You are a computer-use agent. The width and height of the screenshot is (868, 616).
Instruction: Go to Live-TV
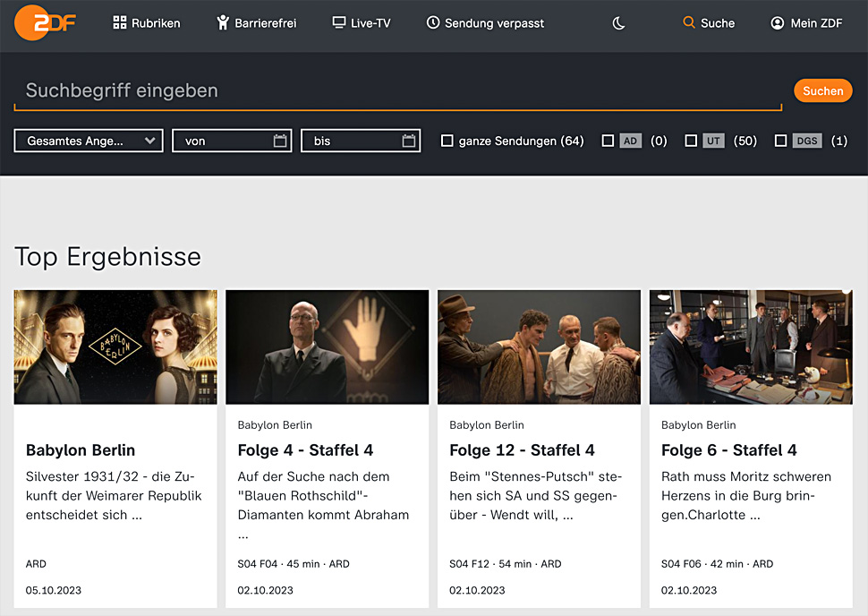pos(362,22)
